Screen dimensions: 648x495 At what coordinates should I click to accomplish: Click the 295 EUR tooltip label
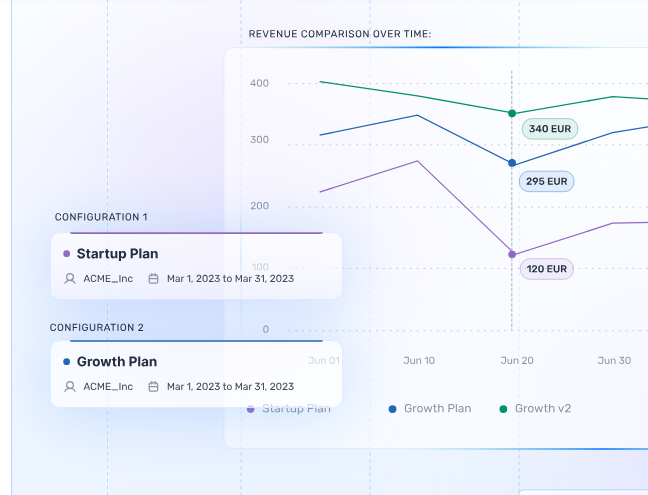(547, 182)
